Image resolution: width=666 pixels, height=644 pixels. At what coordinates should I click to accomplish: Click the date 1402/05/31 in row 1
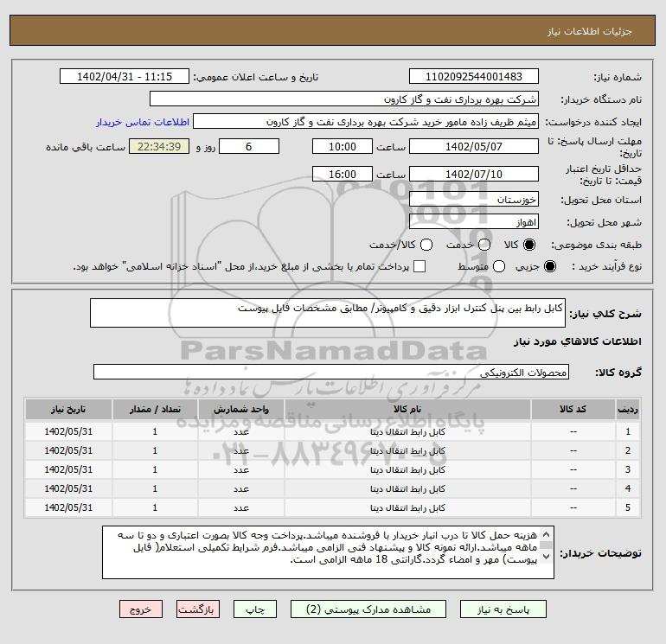point(68,431)
